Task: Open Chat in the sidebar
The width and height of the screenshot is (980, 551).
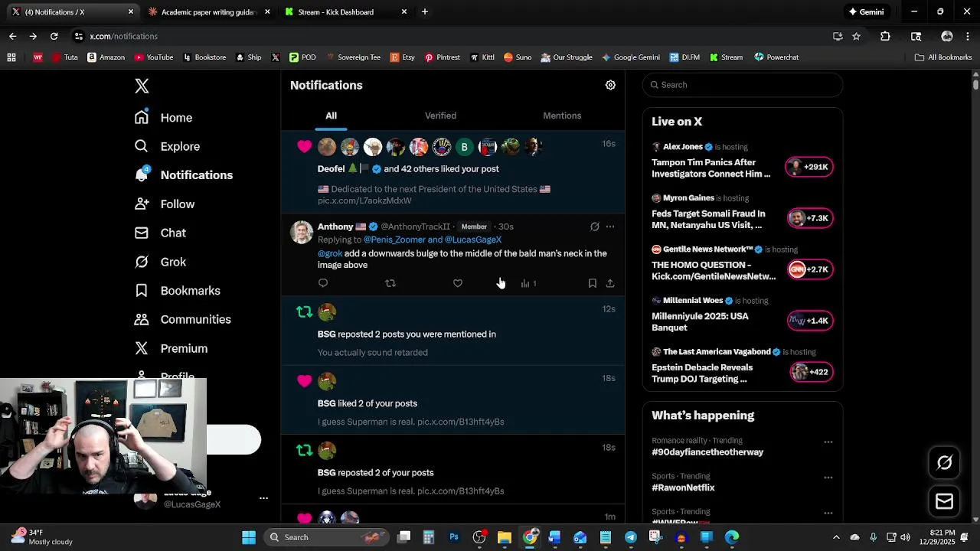Action: [161, 233]
